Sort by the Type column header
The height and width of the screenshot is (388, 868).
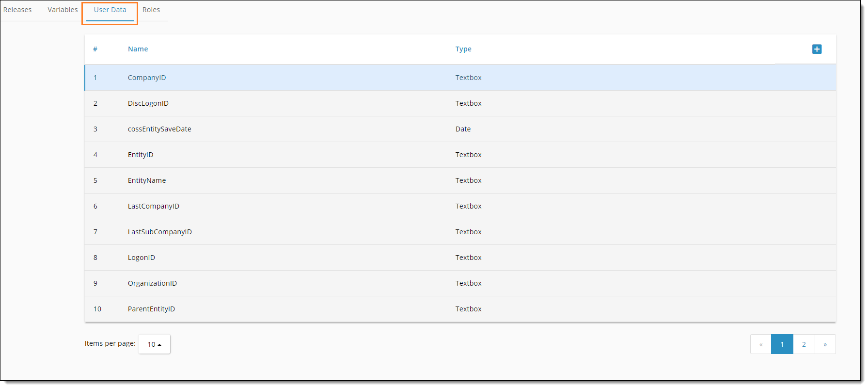pyautogui.click(x=463, y=49)
